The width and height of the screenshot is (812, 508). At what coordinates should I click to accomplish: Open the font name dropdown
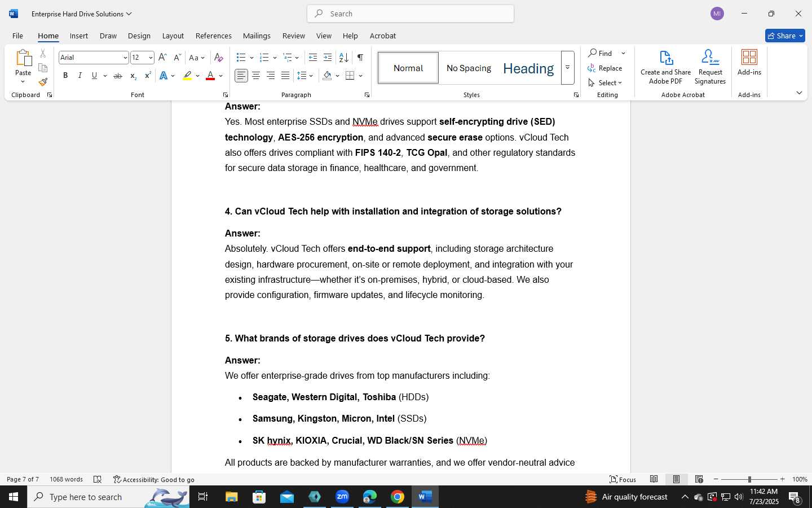click(x=125, y=58)
